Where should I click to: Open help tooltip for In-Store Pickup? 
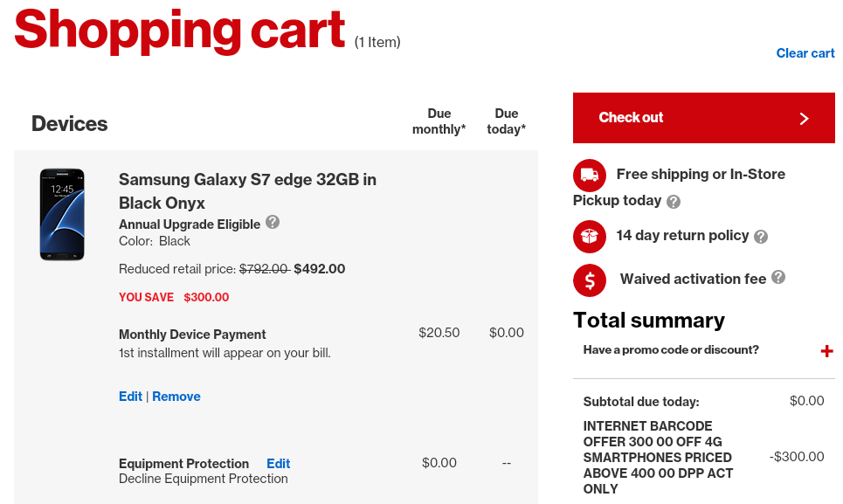[x=674, y=202]
